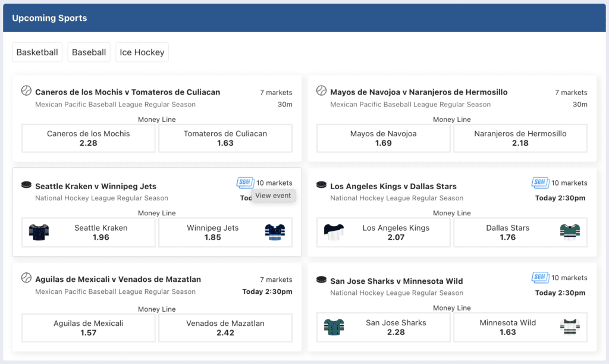Click the hockey puck icon beside Seattle Kraken
Image resolution: width=609 pixels, height=364 pixels.
(x=26, y=185)
